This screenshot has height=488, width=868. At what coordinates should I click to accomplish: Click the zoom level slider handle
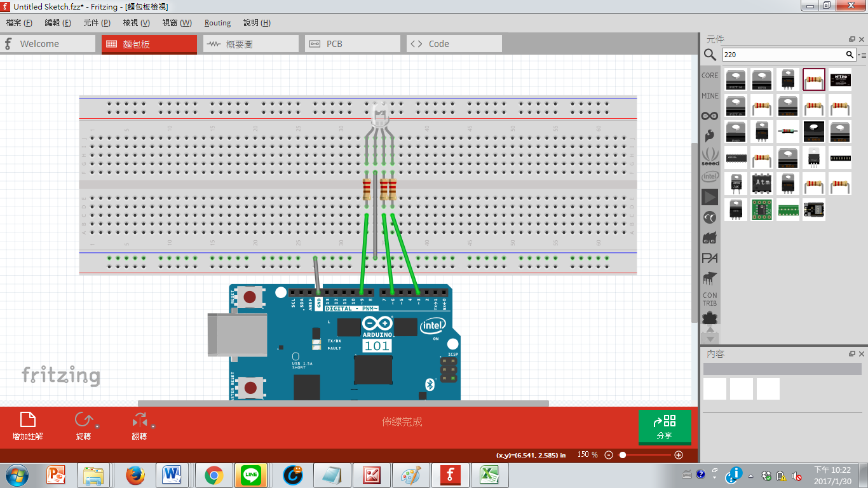623,455
